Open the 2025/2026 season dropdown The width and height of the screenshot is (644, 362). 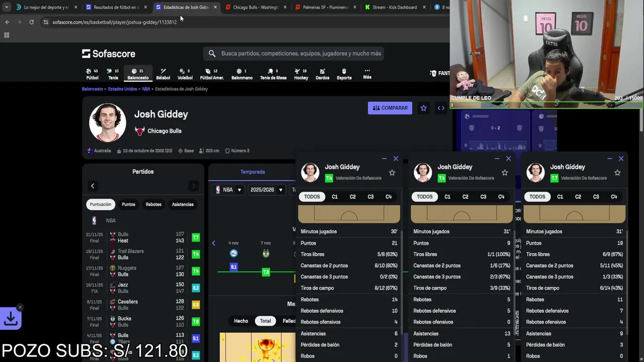pyautogui.click(x=266, y=190)
